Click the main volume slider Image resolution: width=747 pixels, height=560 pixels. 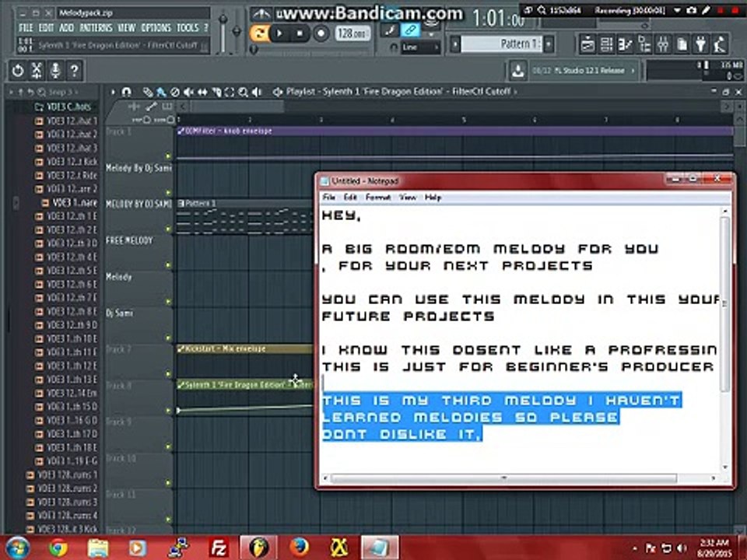[223, 33]
